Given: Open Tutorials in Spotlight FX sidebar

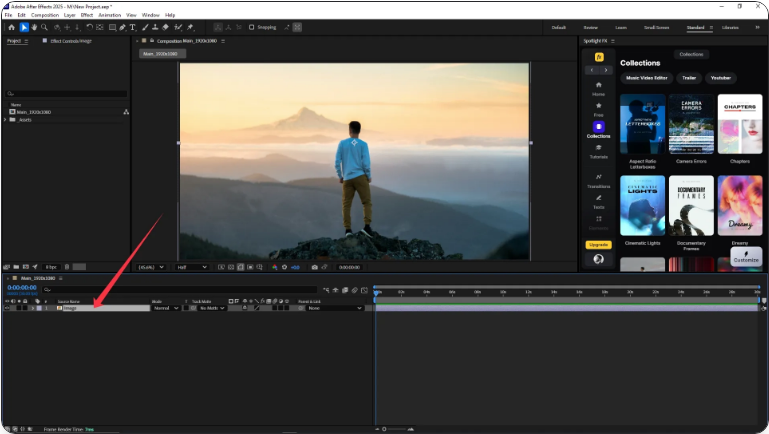Looking at the screenshot, I should (598, 151).
